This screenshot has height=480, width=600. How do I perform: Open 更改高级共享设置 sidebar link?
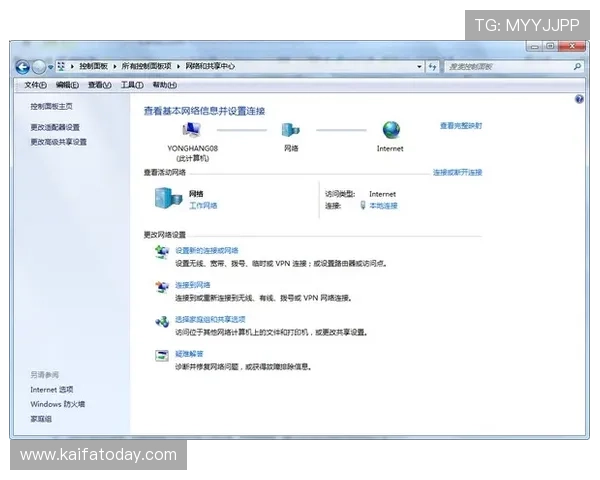click(x=58, y=142)
